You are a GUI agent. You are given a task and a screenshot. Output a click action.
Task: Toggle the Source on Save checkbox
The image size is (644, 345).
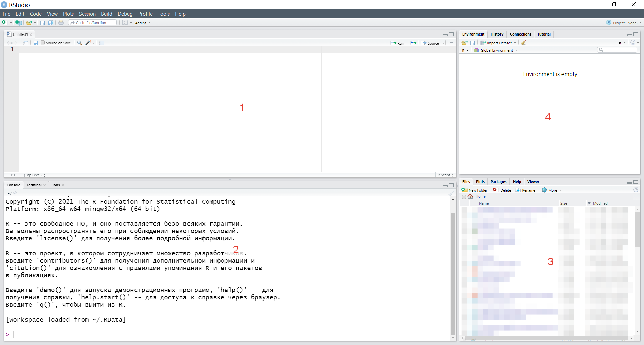coord(43,43)
